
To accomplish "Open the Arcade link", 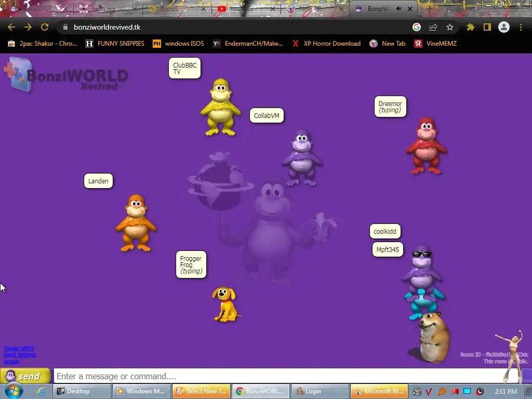I will click(11, 362).
